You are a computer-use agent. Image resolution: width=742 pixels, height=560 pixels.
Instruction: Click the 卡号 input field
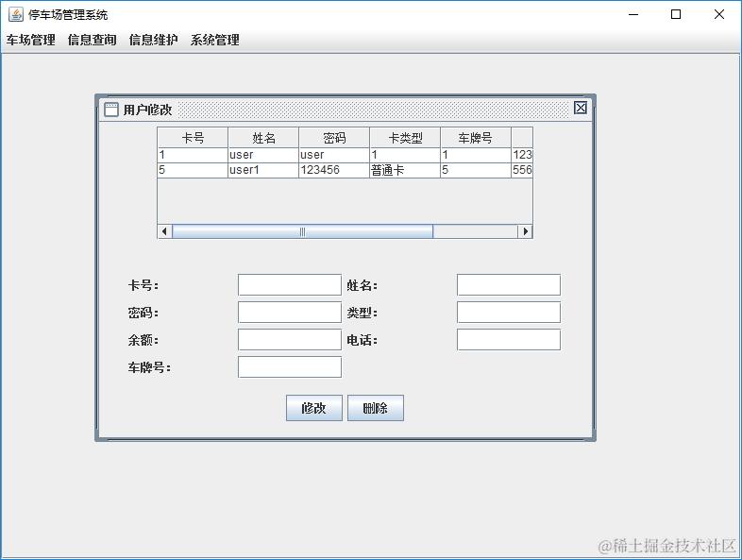(290, 285)
